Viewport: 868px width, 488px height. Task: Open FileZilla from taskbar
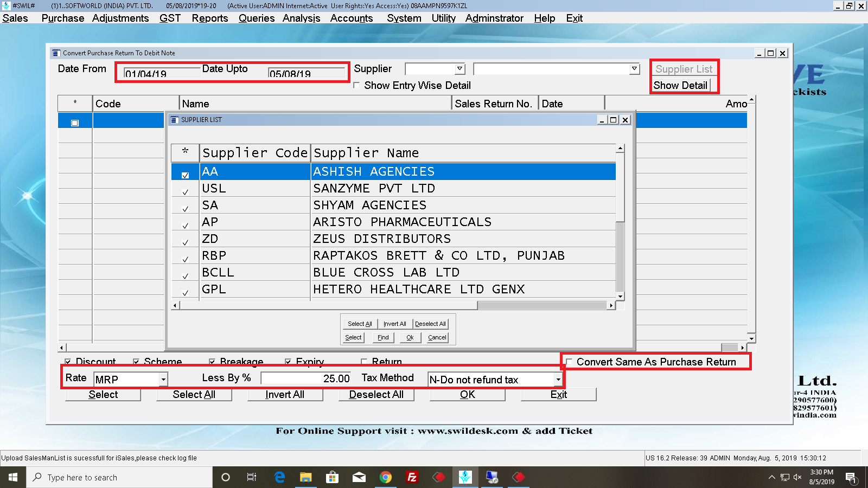412,477
